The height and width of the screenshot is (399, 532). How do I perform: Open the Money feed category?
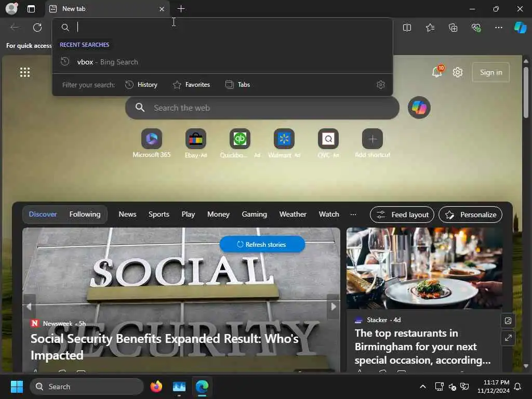click(219, 215)
